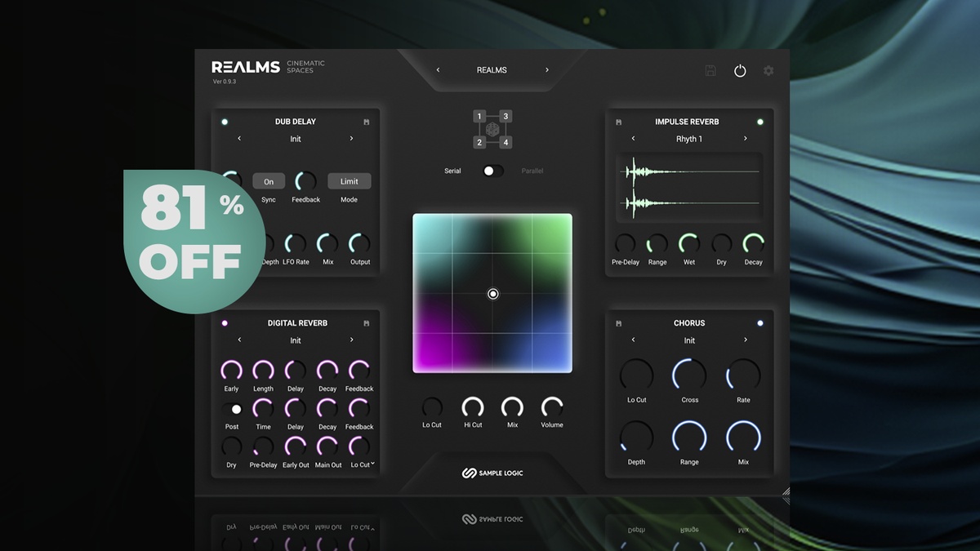Click the Impulse Reverb Pre-Delay knob
This screenshot has height=551, width=980.
(625, 243)
